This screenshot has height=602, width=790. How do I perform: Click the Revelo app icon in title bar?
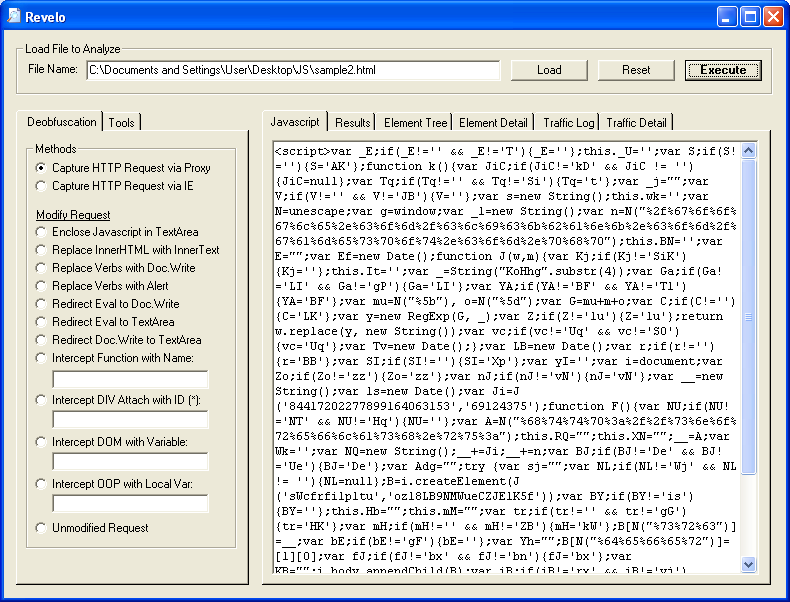click(13, 16)
